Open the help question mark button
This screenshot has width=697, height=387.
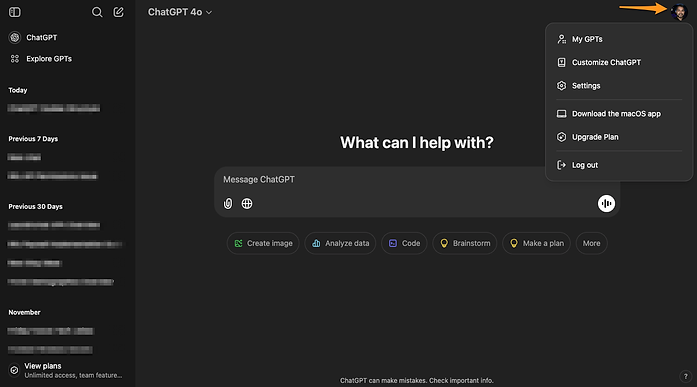click(x=685, y=376)
